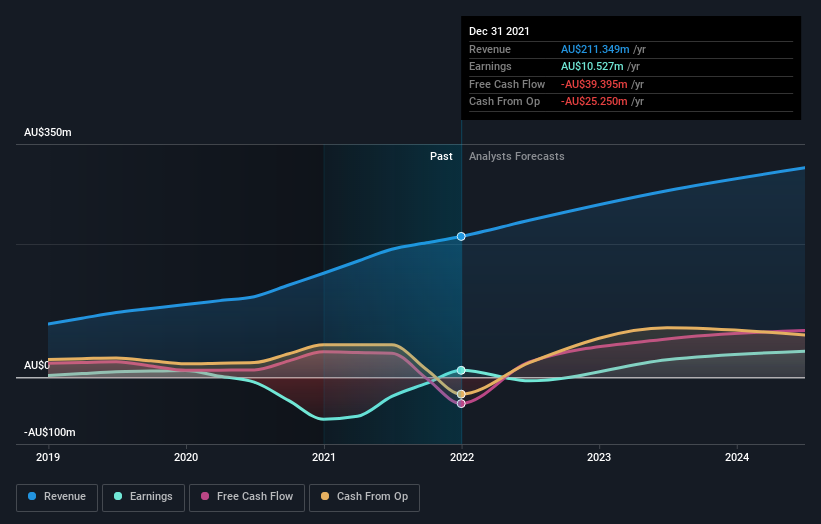Click the AU$10.527m earnings value
The image size is (821, 524).
click(x=592, y=66)
